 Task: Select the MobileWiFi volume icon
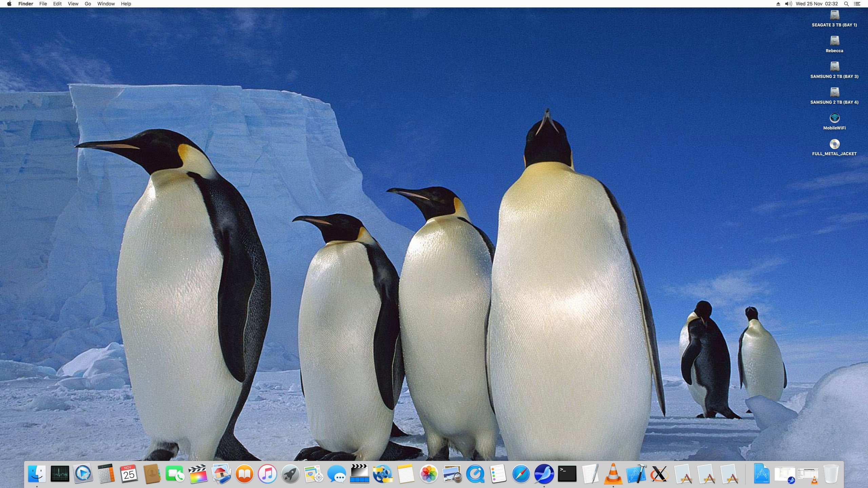pos(834,122)
